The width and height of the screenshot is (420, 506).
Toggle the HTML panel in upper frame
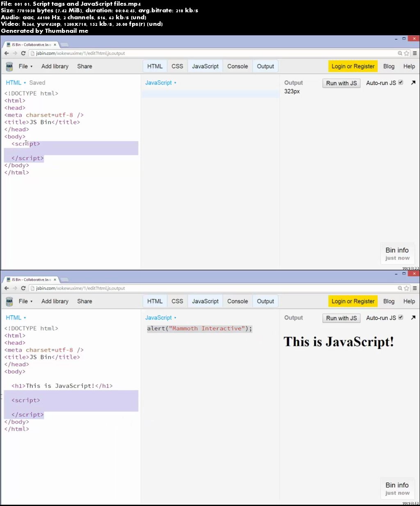tap(155, 66)
